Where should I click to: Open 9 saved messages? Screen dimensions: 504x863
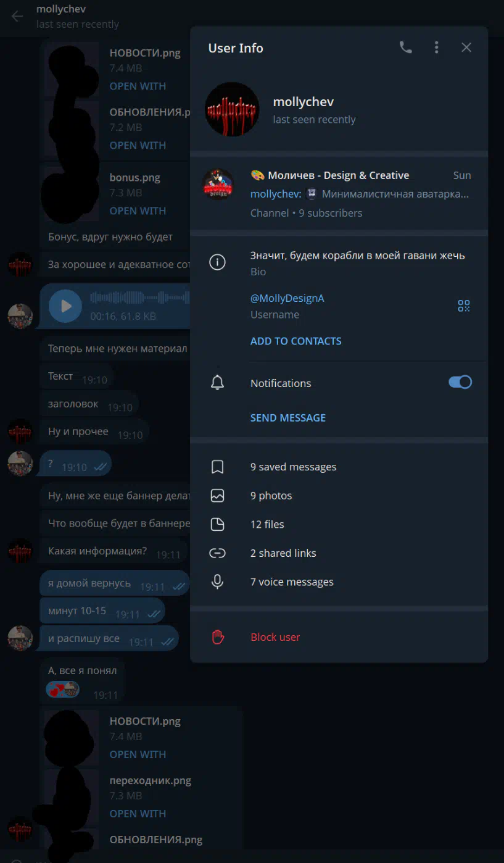point(339,467)
